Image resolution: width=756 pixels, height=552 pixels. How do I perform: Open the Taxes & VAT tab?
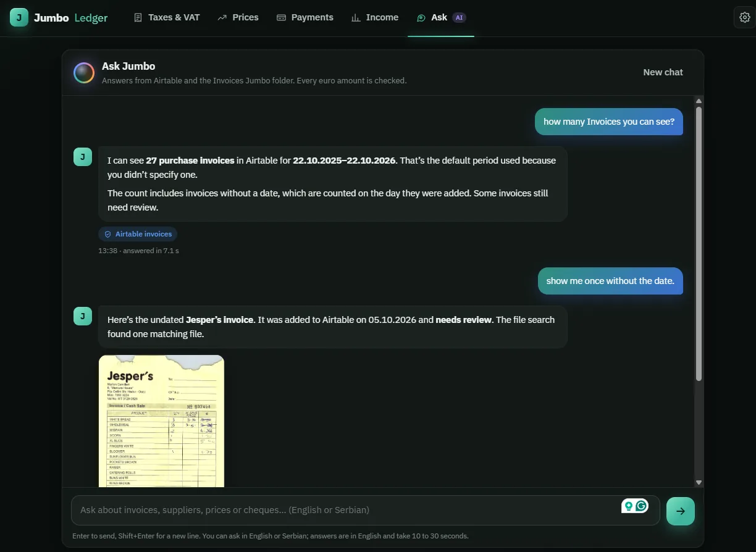(167, 17)
